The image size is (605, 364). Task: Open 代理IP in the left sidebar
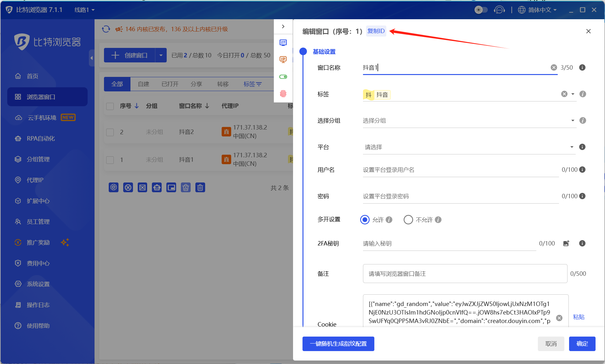(35, 180)
